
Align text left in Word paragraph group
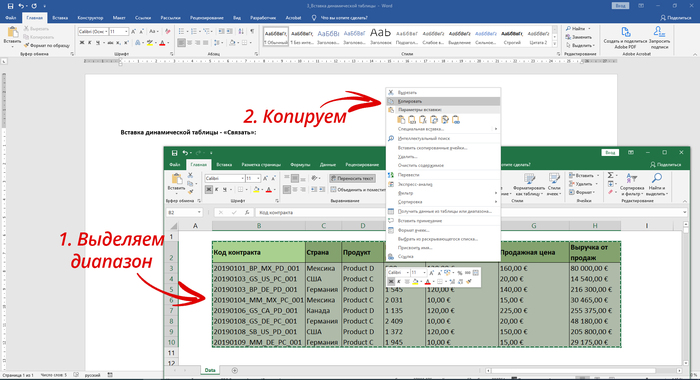181,43
